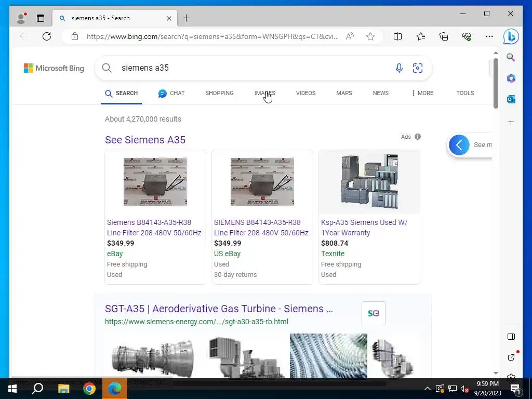Image resolution: width=532 pixels, height=399 pixels.
Task: Click the Ksp-A35 product thumbnail
Action: coord(369,181)
